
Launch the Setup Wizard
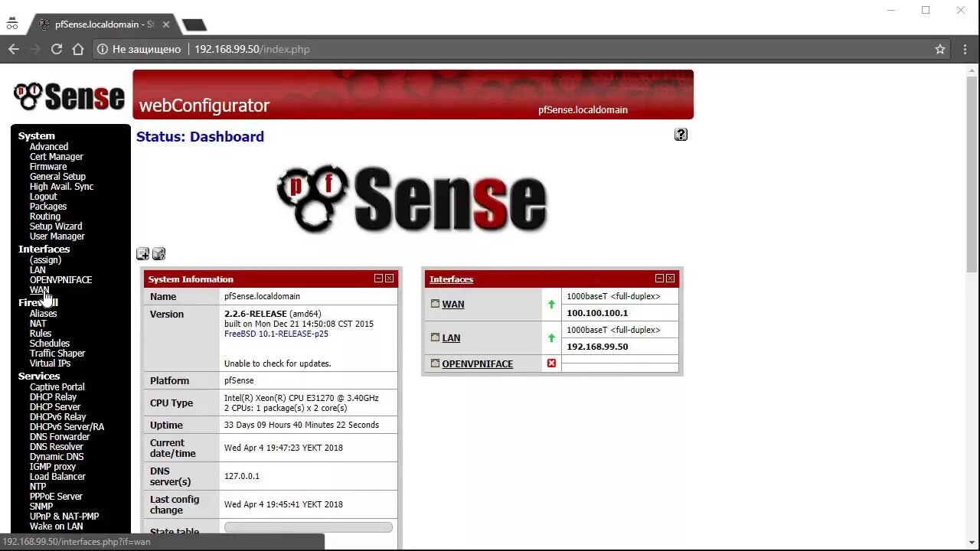coord(56,227)
